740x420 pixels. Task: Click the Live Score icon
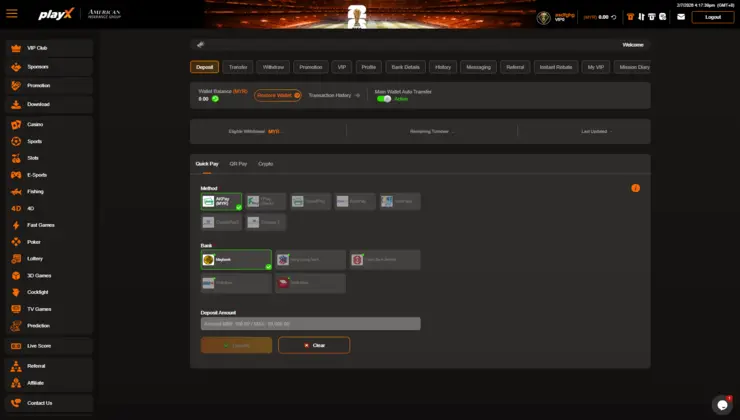16,346
